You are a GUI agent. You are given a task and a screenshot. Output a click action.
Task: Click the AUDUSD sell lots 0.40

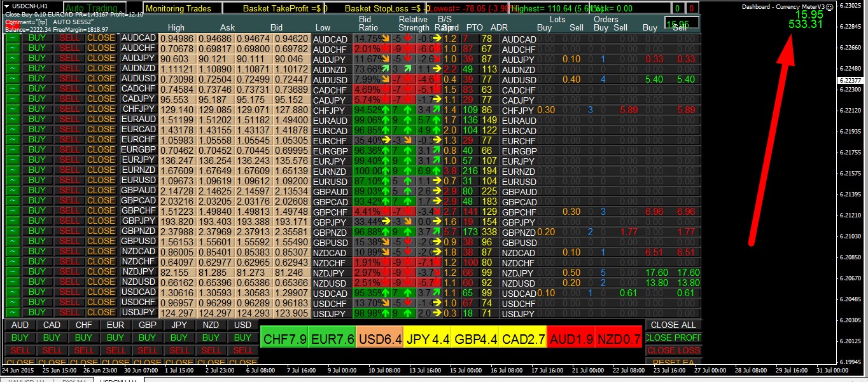coord(571,79)
